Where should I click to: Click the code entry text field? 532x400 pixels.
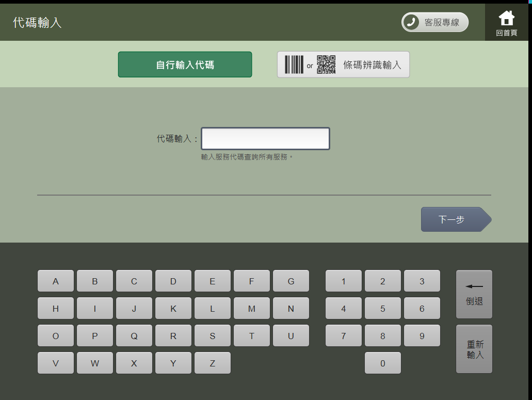pyautogui.click(x=265, y=138)
